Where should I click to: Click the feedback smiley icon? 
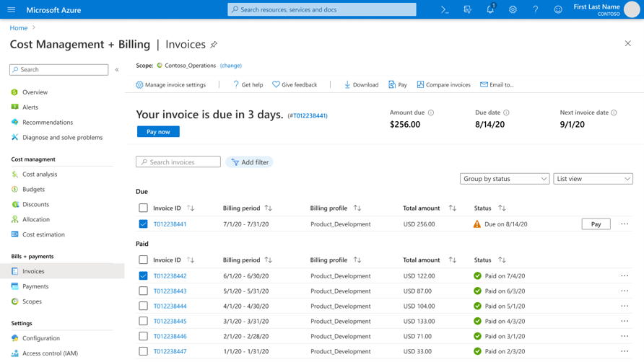[x=558, y=9]
